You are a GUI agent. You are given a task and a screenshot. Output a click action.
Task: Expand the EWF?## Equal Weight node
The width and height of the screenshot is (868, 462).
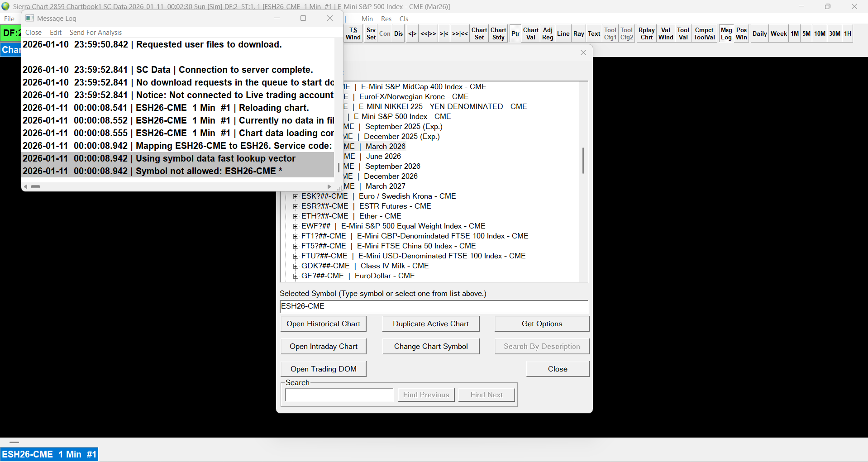click(x=296, y=226)
